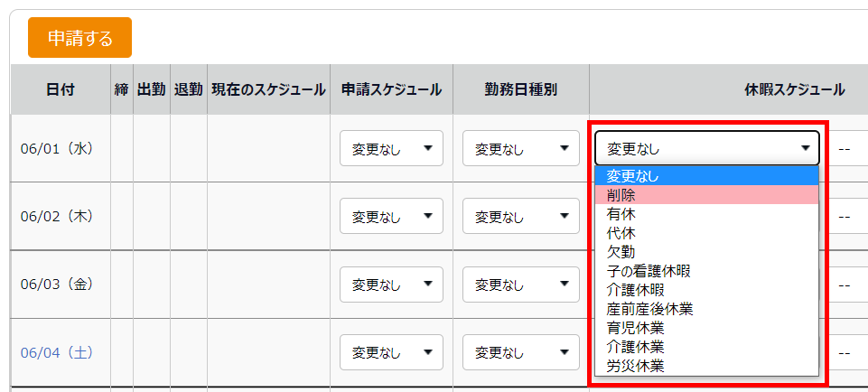Click the orange 申請する button
Screen dimensions: 868x392
79,38
